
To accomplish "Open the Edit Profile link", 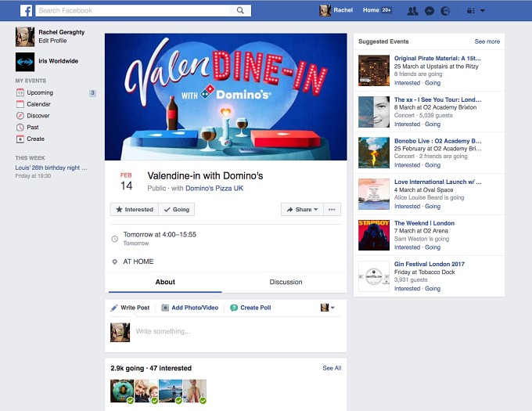I will 52,41.
